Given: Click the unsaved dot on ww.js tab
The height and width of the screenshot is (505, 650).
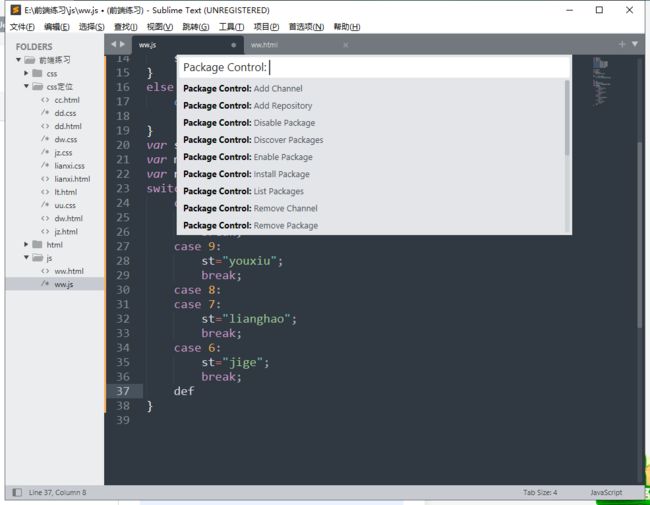Looking at the screenshot, I should pyautogui.click(x=233, y=45).
